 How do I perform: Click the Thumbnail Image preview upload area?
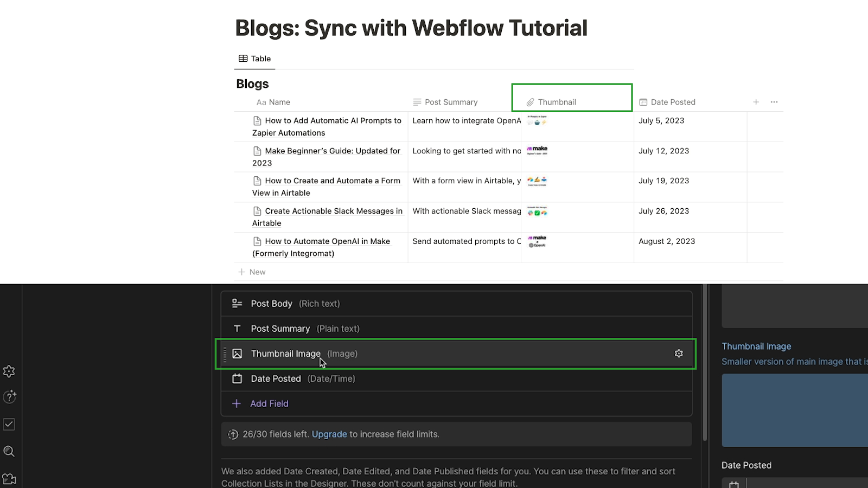click(x=795, y=410)
